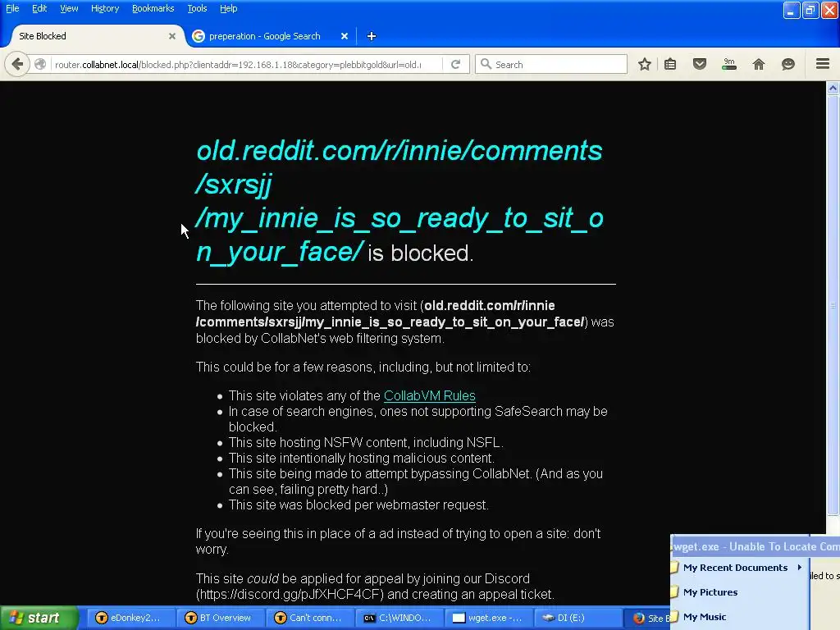
Task: Click the site identity globe icon
Action: [40, 64]
